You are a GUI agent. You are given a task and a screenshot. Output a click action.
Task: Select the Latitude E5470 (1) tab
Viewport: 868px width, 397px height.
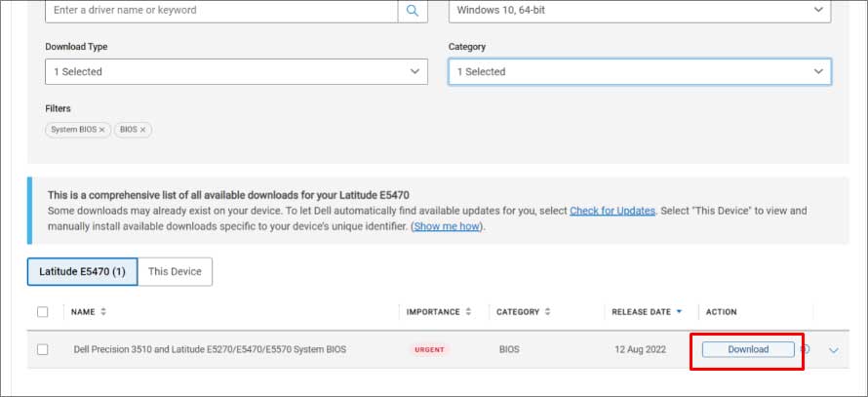click(x=82, y=271)
